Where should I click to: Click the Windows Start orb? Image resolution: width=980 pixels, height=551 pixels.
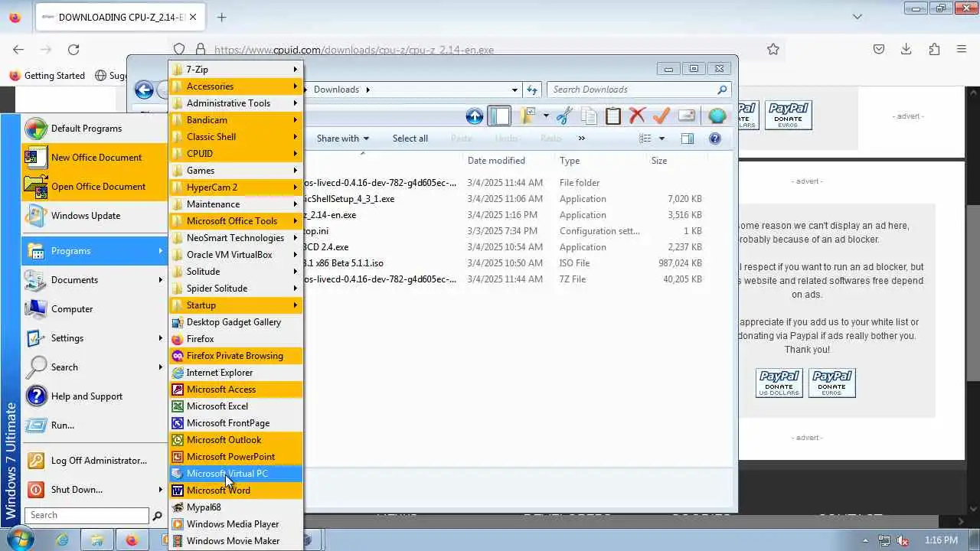pyautogui.click(x=19, y=539)
